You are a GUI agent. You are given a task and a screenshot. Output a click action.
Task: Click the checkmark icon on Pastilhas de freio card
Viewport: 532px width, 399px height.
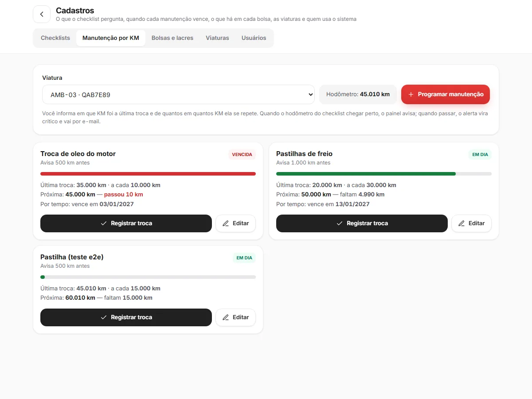pos(340,223)
